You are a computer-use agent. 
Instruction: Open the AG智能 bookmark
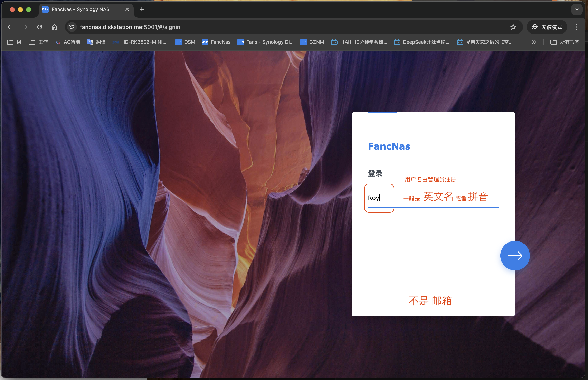[x=68, y=42]
